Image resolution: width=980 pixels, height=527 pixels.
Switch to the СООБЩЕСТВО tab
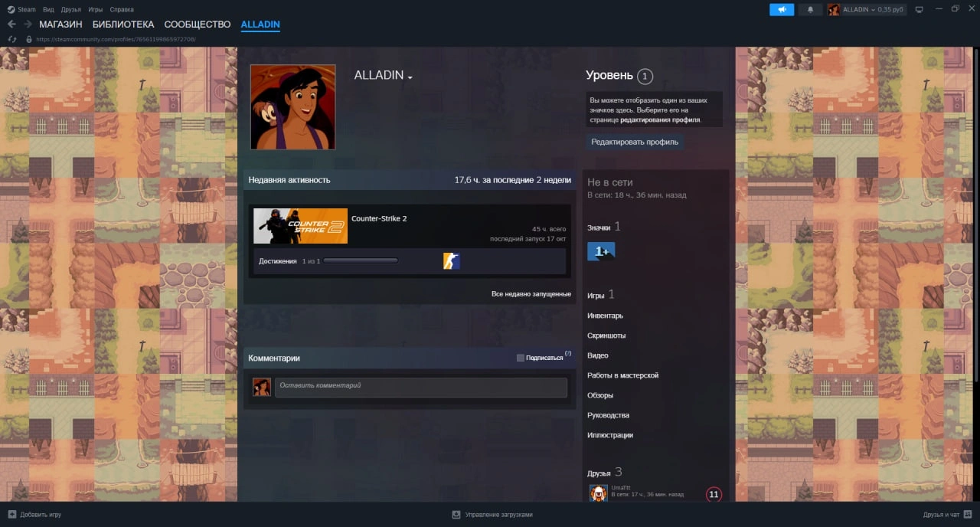tap(198, 25)
